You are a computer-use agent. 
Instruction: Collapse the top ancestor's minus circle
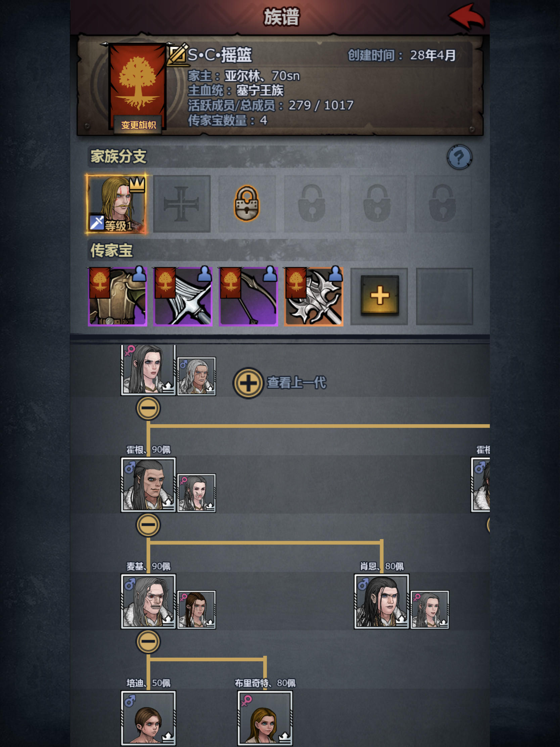[148, 408]
